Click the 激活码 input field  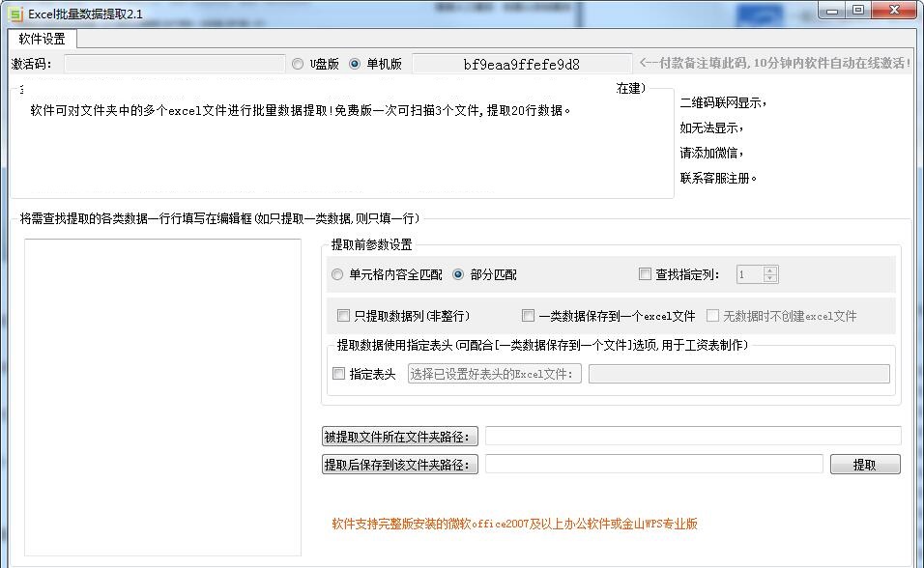point(174,64)
